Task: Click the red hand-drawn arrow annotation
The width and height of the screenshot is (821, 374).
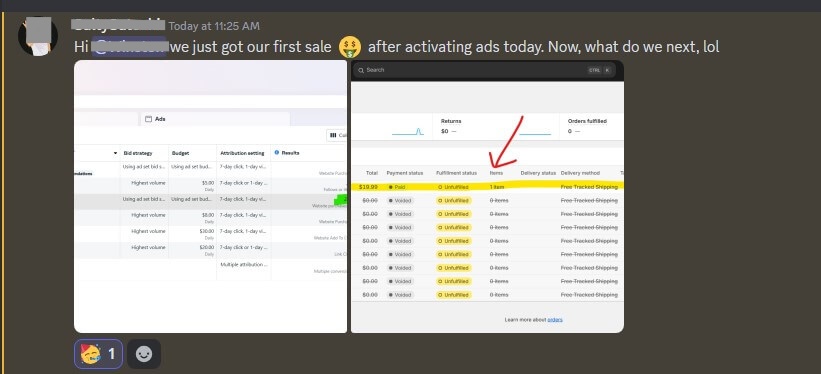Action: click(x=504, y=142)
